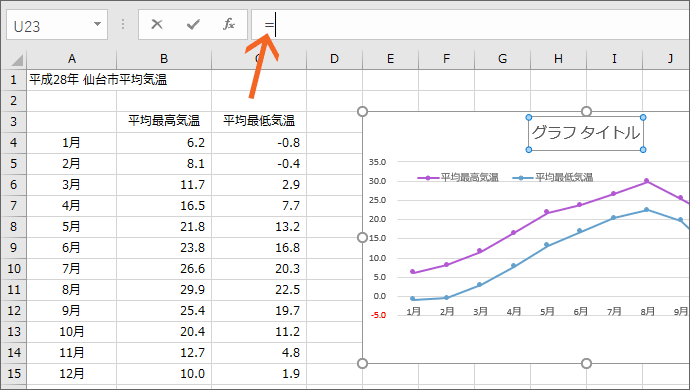Click cell value 16.5
The image size is (690, 390).
pyautogui.click(x=164, y=206)
